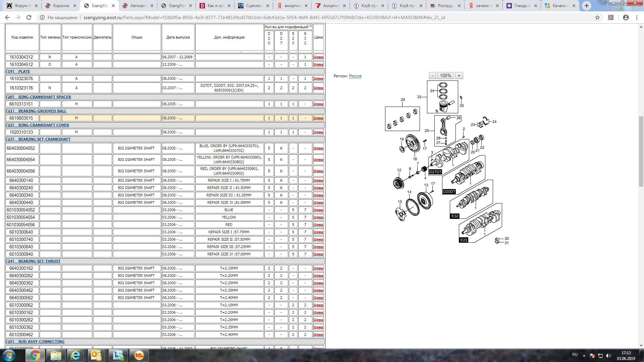Open Windows Start menu

(9, 355)
